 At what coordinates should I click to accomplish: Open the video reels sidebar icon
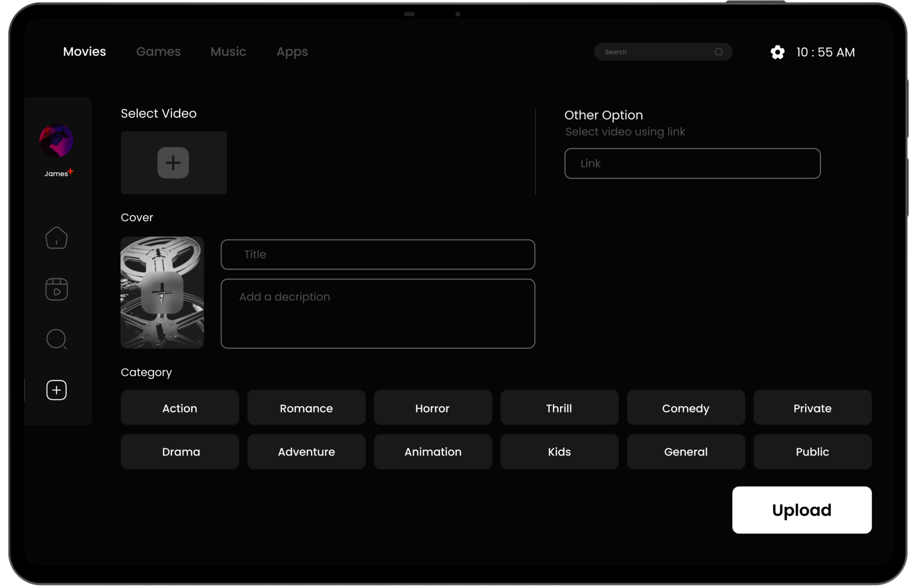56,289
